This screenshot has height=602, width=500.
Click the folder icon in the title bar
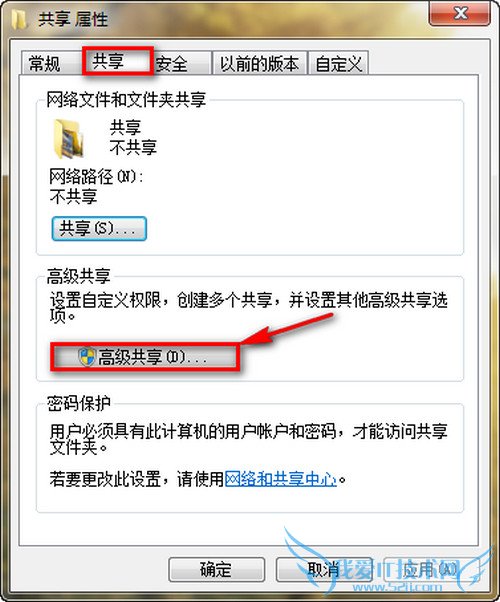pos(19,18)
